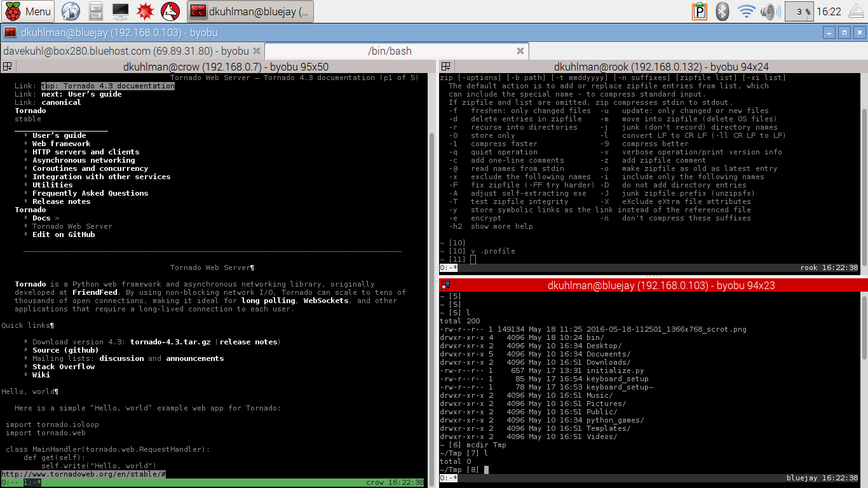Viewport: 868px width, 488px height.
Task: Click the terminal window title bar icon
Action: pos(10,32)
